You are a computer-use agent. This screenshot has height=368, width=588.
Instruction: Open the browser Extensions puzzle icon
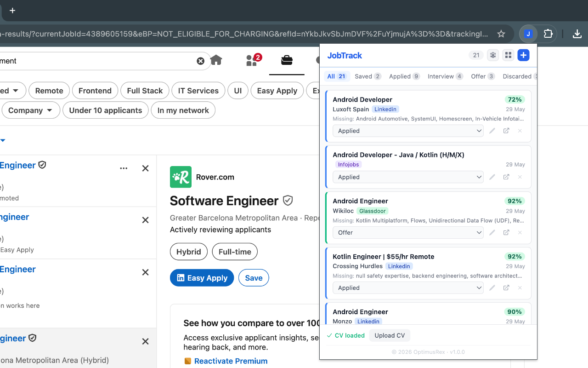pos(548,34)
